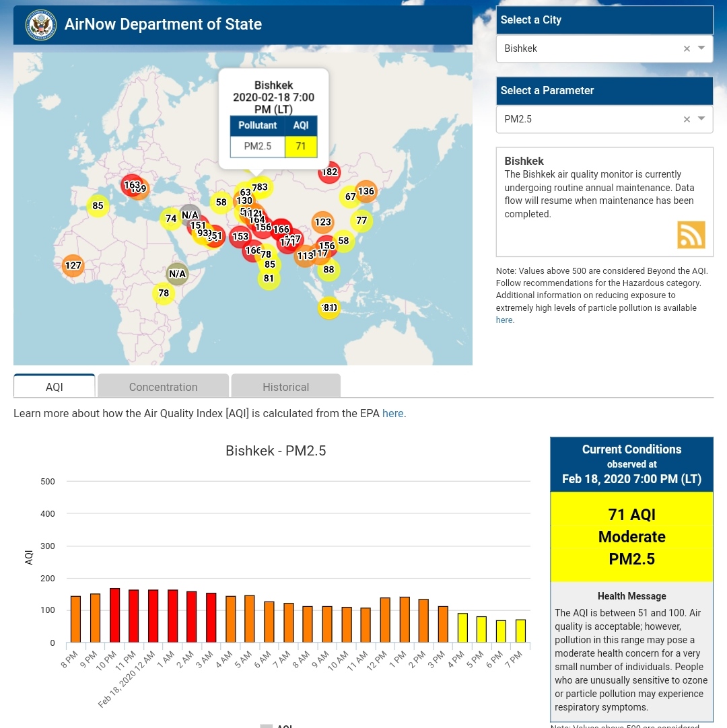The image size is (727, 728).
Task: Open the EPA AQI calculation 'here' link
Action: click(x=392, y=413)
